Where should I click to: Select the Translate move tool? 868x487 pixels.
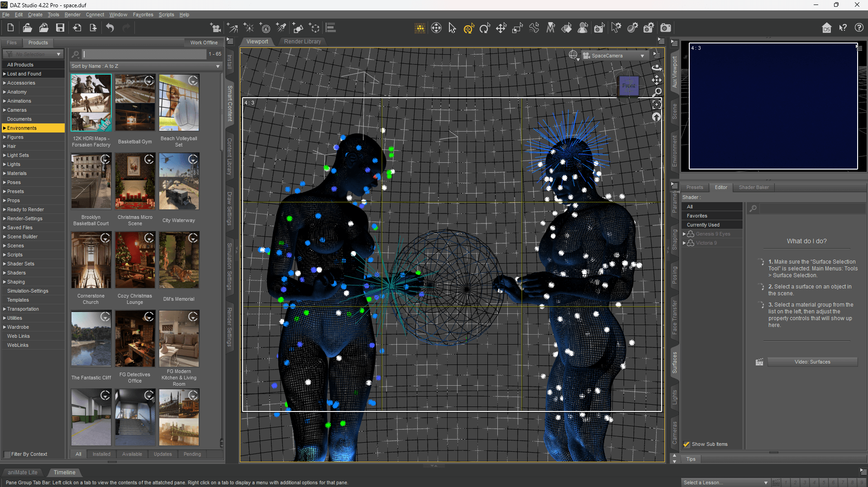point(501,28)
